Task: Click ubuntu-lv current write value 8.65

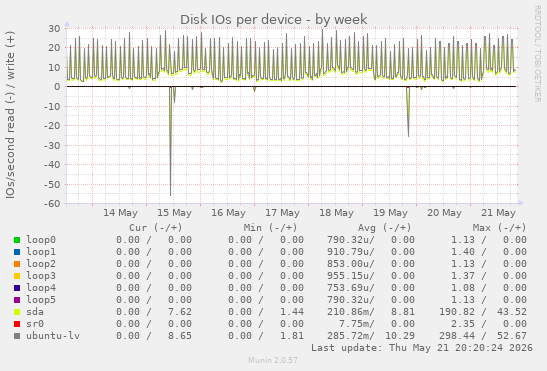Action: 180,336
